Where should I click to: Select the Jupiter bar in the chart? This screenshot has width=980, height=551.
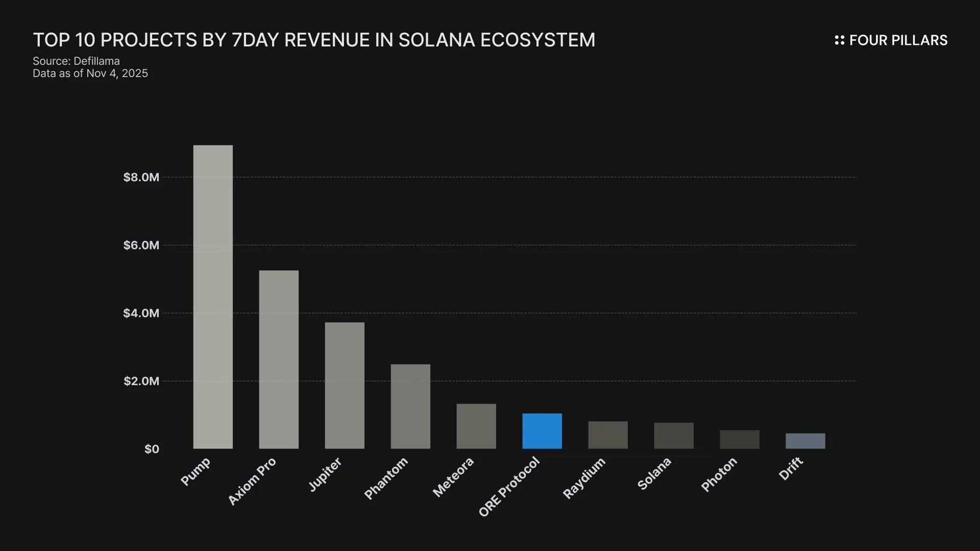click(345, 386)
